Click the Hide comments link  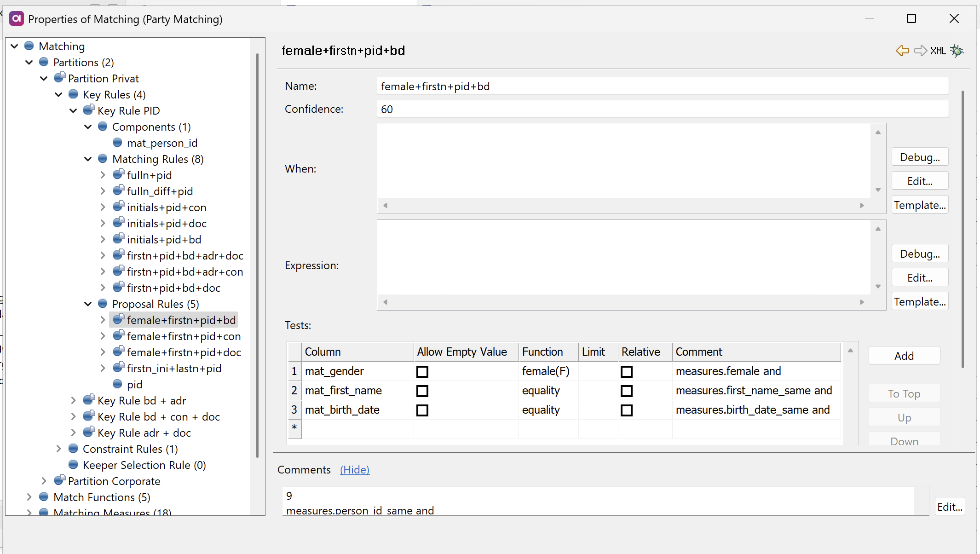coord(354,470)
